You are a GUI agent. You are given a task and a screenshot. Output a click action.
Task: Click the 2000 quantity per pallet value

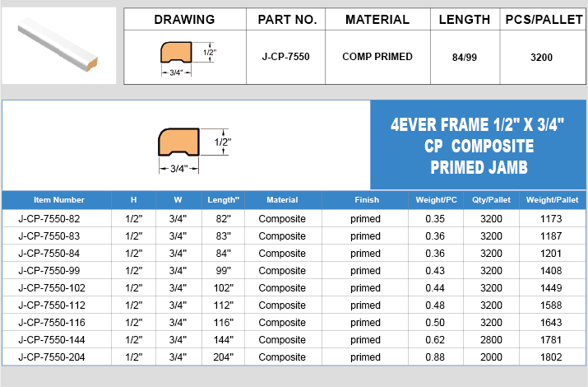491,357
